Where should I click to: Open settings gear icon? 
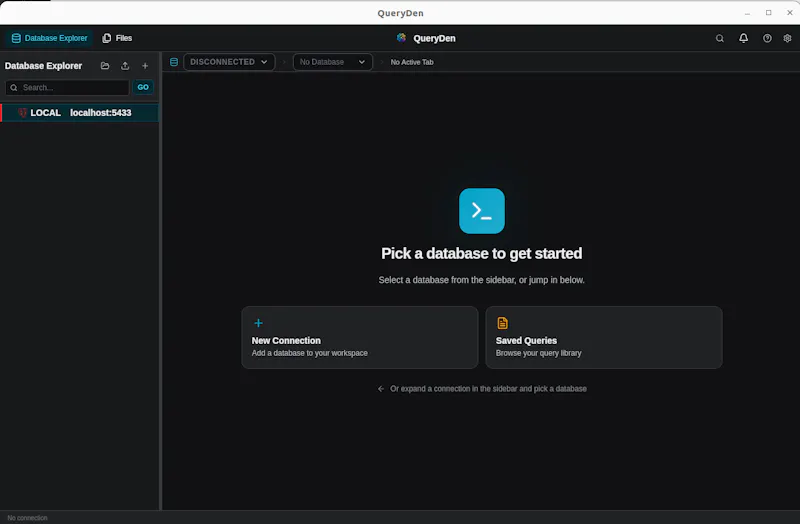787,38
